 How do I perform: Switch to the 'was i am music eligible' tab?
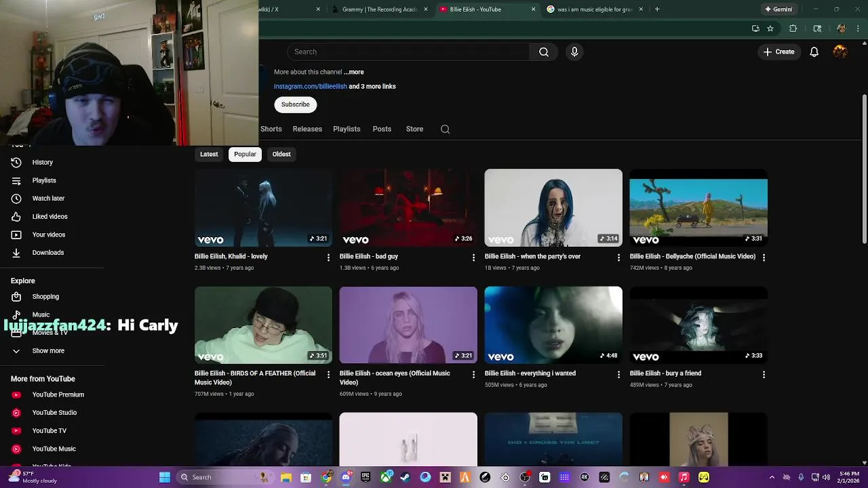[x=594, y=9]
